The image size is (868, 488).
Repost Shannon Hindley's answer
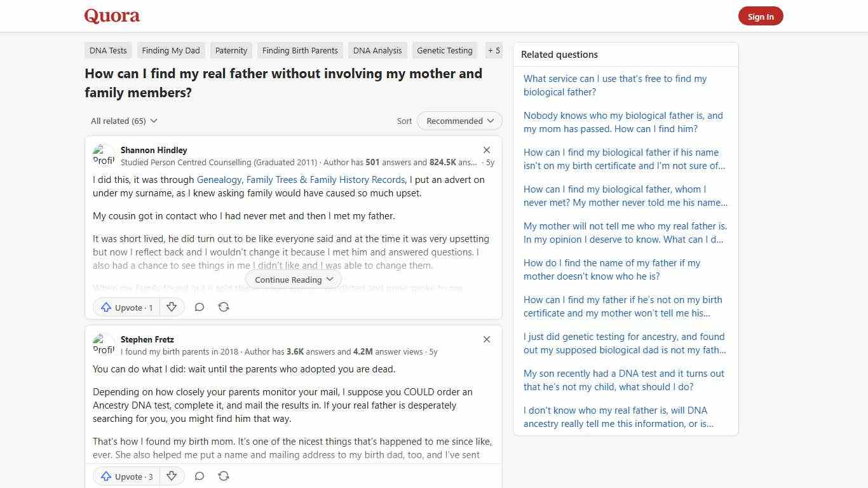click(x=223, y=307)
